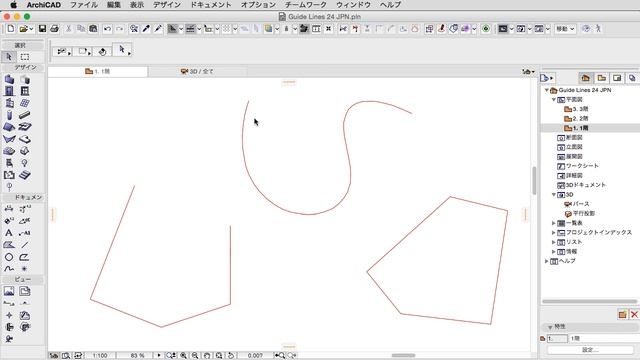The width and height of the screenshot is (640, 360).
Task: Open the デザイン menu
Action: pyautogui.click(x=167, y=5)
